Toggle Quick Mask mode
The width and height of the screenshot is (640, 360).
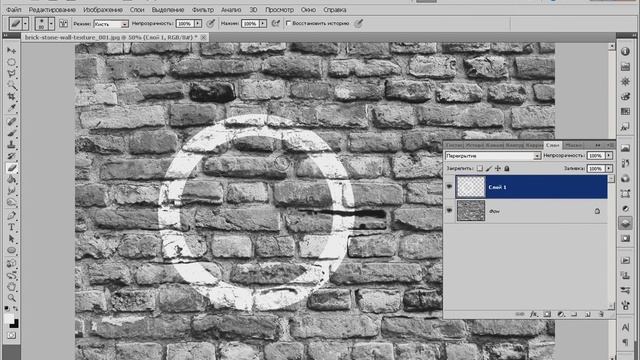pyautogui.click(x=11, y=336)
